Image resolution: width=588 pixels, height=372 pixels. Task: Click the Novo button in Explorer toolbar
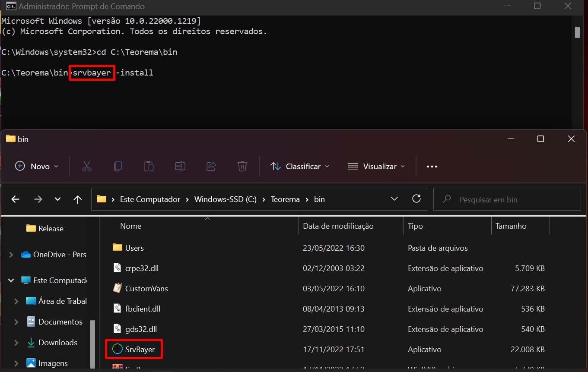(37, 166)
